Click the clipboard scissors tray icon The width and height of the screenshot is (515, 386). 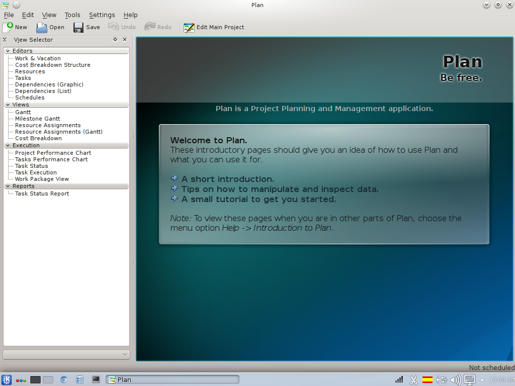(x=413, y=380)
